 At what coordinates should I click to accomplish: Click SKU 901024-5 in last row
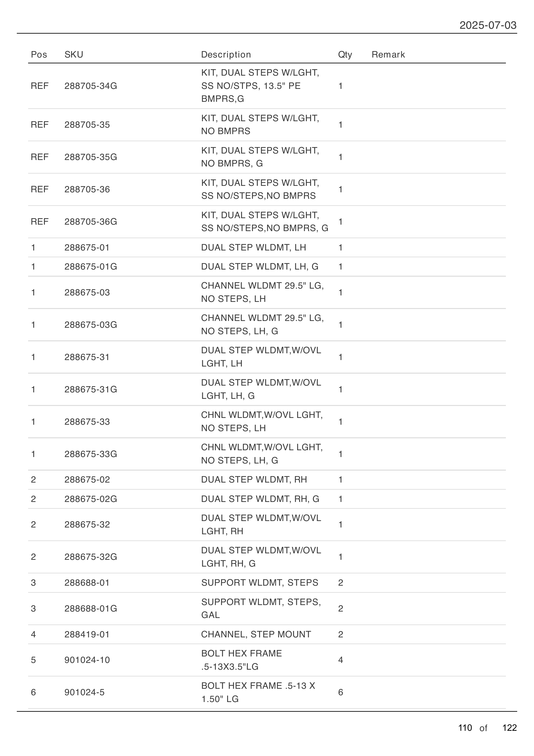click(84, 692)
